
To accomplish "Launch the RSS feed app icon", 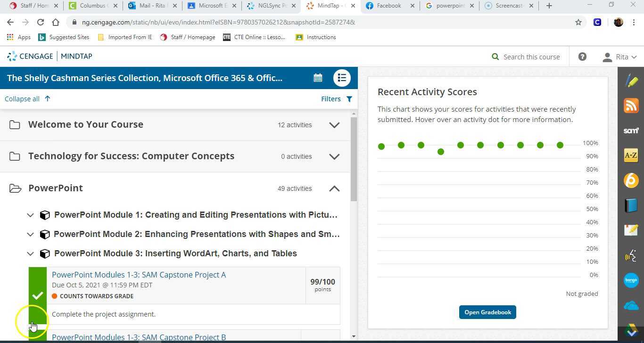I will (x=631, y=106).
